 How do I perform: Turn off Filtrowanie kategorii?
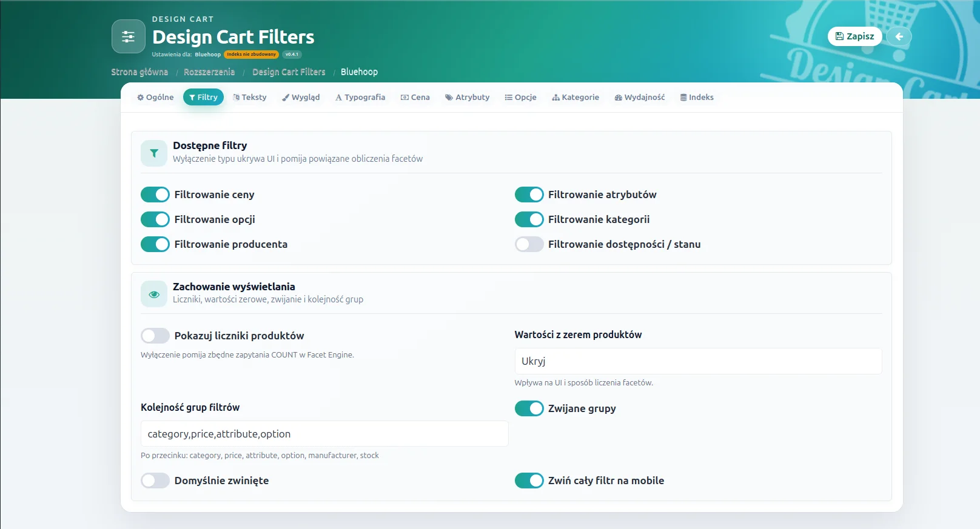tap(529, 219)
